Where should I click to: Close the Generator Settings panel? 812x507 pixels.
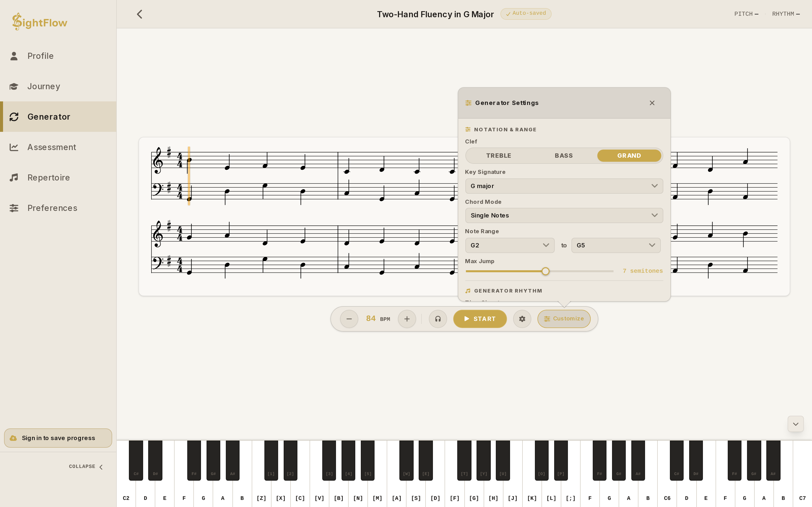click(x=652, y=103)
